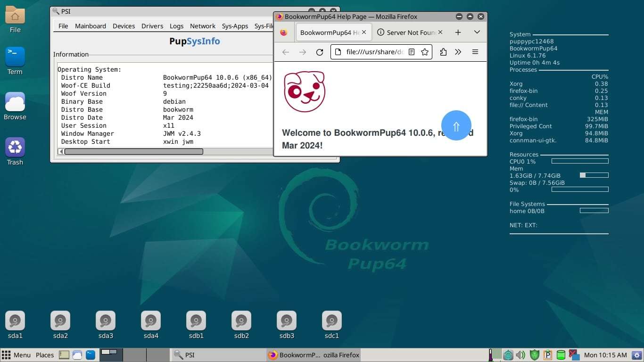Check the green disk free space tray icon
This screenshot has height=362, width=644.
pyautogui.click(x=561, y=355)
